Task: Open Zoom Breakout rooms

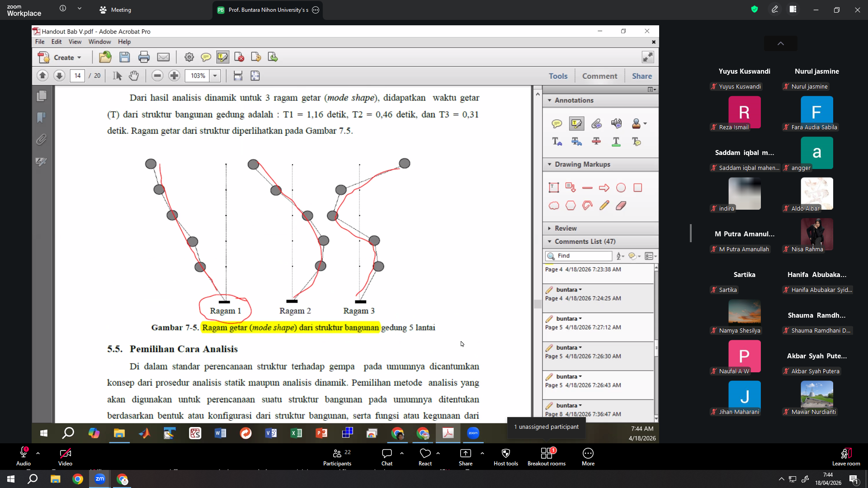Action: click(x=546, y=456)
